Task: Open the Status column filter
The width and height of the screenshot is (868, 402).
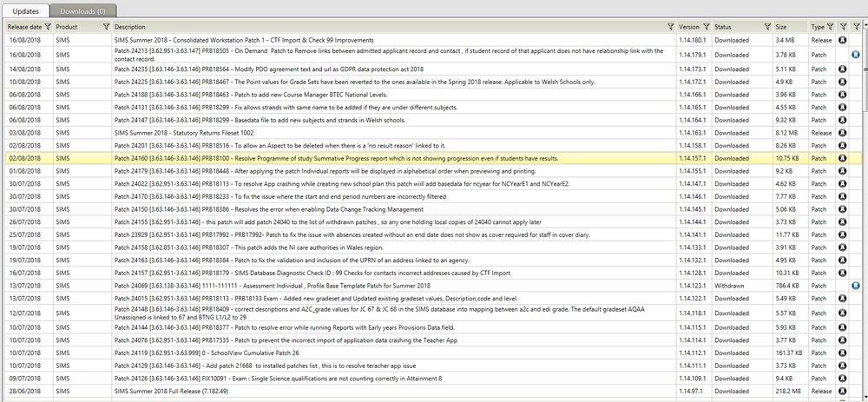Action: click(x=767, y=27)
